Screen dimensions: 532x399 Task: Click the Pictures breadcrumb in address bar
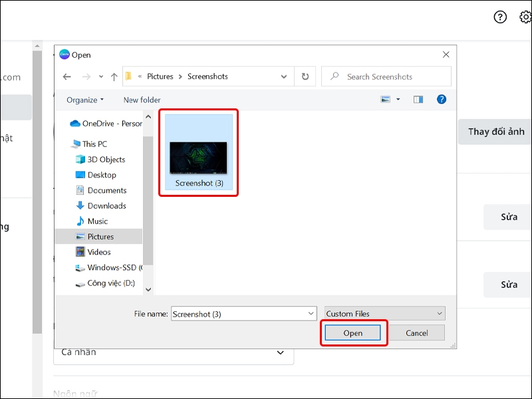(160, 76)
